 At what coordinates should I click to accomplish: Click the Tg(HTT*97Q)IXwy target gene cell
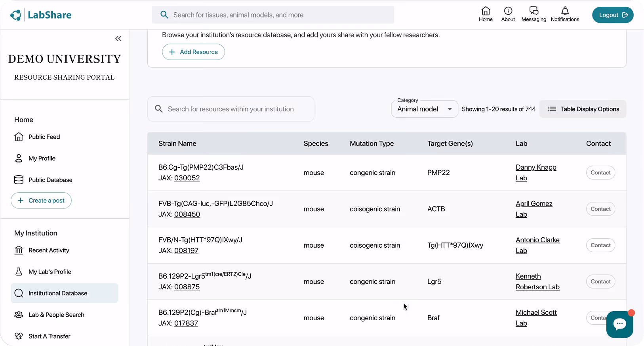click(455, 245)
